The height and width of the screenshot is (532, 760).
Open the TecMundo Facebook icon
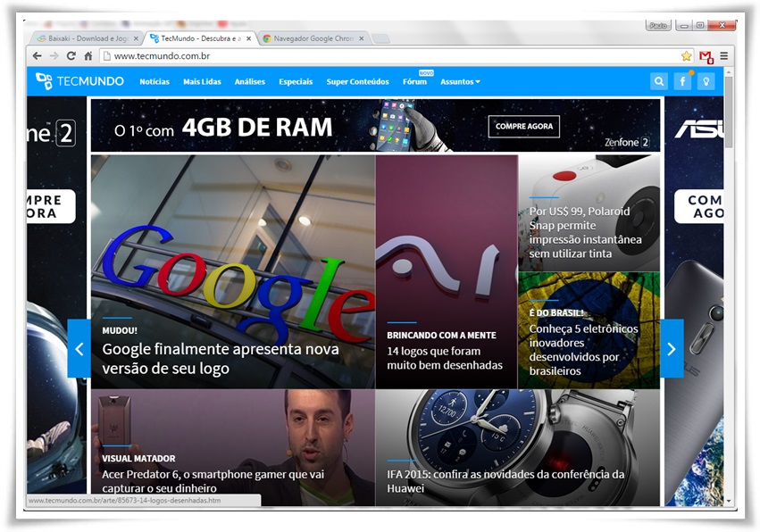point(682,81)
